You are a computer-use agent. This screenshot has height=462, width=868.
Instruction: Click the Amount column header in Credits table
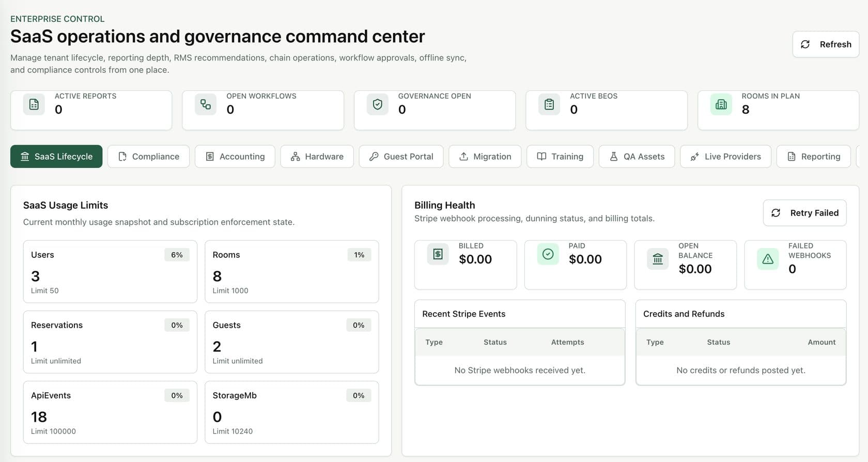pyautogui.click(x=822, y=342)
